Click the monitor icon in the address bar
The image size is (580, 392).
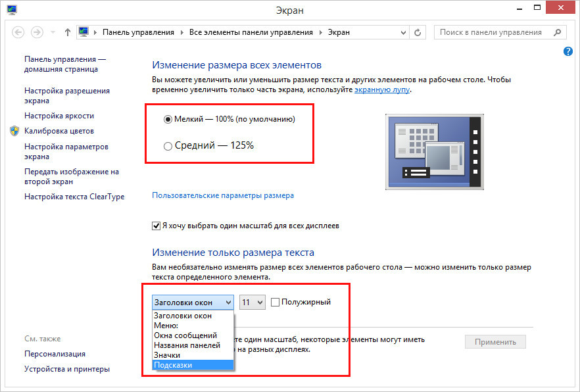click(84, 32)
